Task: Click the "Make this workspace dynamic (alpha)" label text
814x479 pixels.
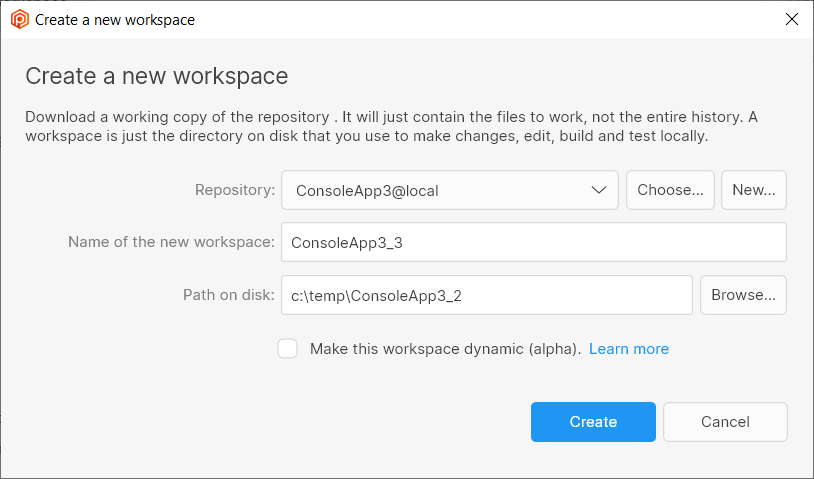Action: (x=445, y=349)
